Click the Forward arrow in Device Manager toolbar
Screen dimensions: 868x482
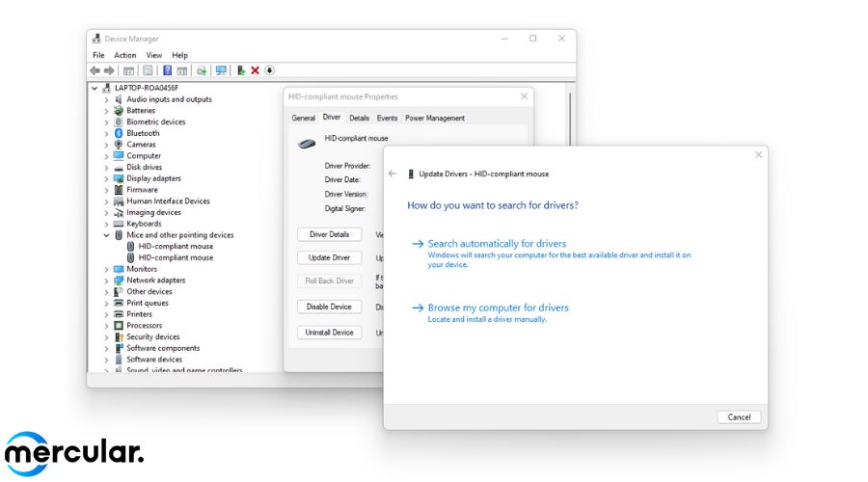pos(109,70)
